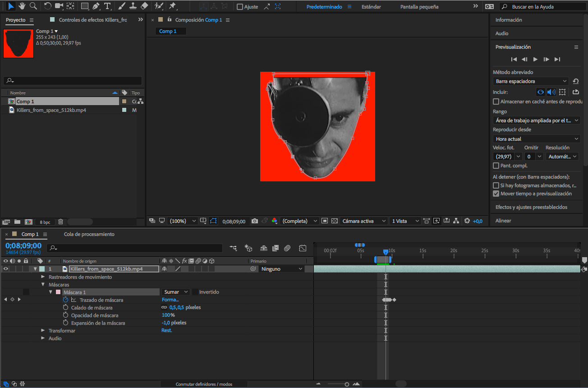Select the Horizontal Type tool
The width and height of the screenshot is (588, 388).
[x=107, y=6]
